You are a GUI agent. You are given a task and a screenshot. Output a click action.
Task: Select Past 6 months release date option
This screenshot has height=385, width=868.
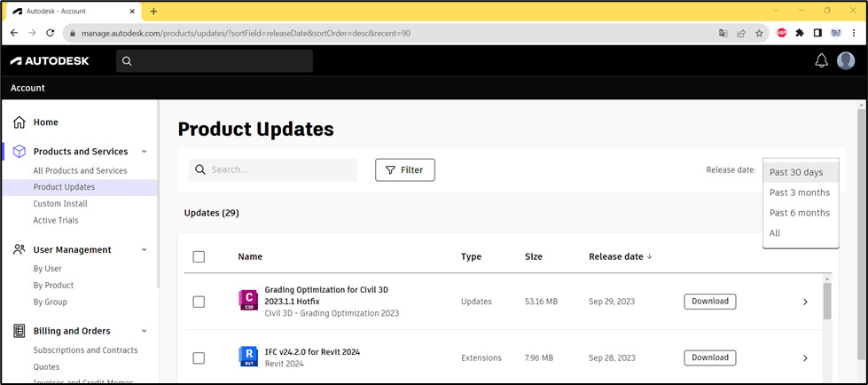point(801,213)
